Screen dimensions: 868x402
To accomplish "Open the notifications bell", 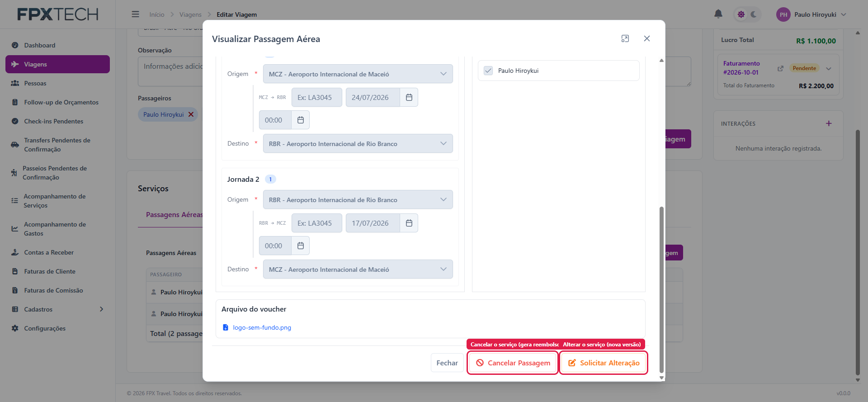I will tap(718, 14).
